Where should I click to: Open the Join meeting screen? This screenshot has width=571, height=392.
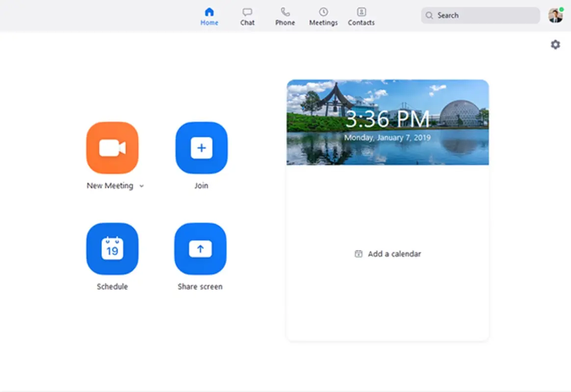click(201, 148)
